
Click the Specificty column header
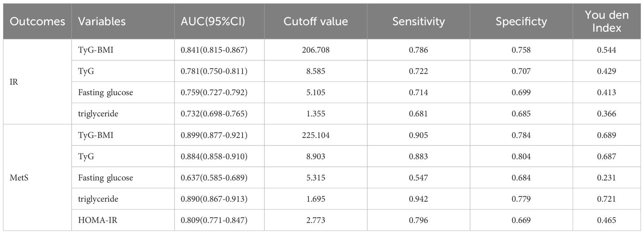521,21
